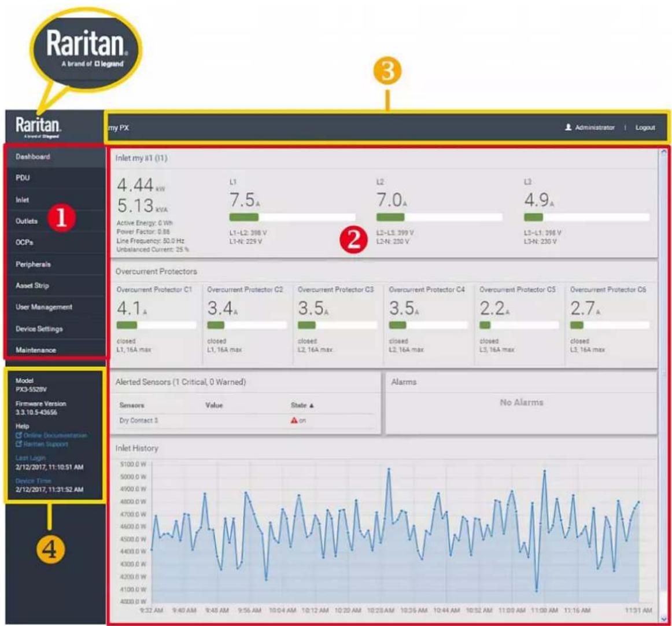The image size is (672, 626).
Task: Click the 2.2 A value of protector C5
Action: 494,308
